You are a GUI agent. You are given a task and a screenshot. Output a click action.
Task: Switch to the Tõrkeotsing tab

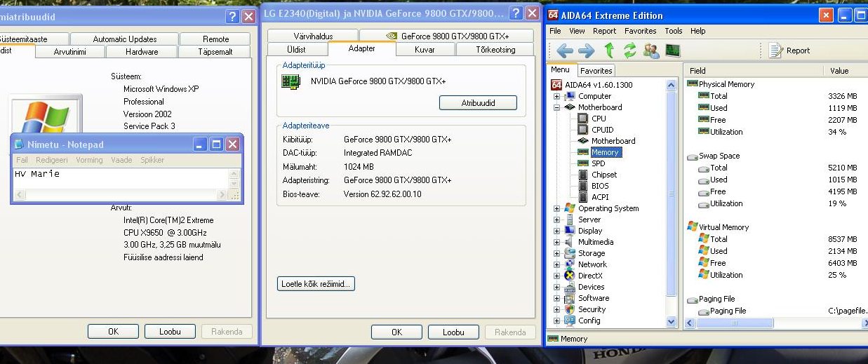click(495, 49)
